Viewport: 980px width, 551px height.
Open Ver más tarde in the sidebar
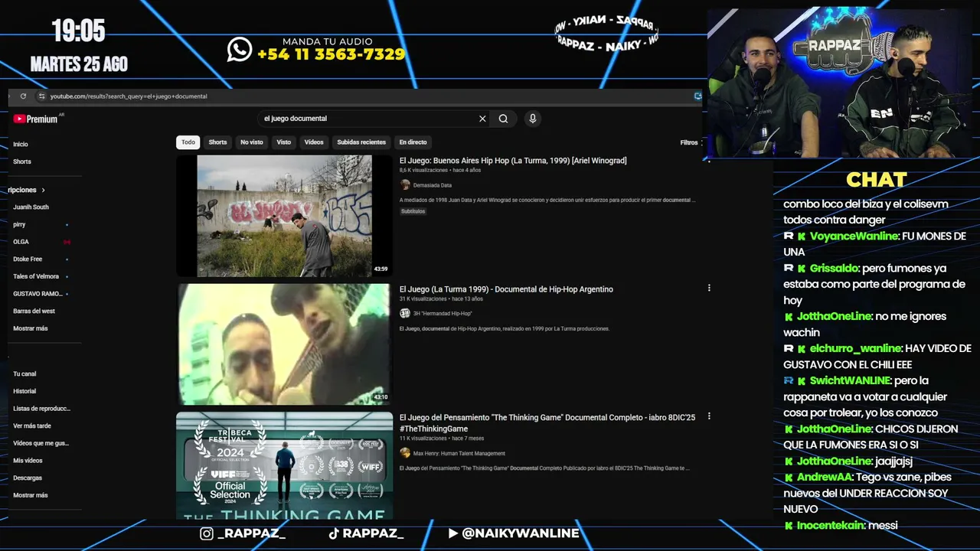pos(32,425)
